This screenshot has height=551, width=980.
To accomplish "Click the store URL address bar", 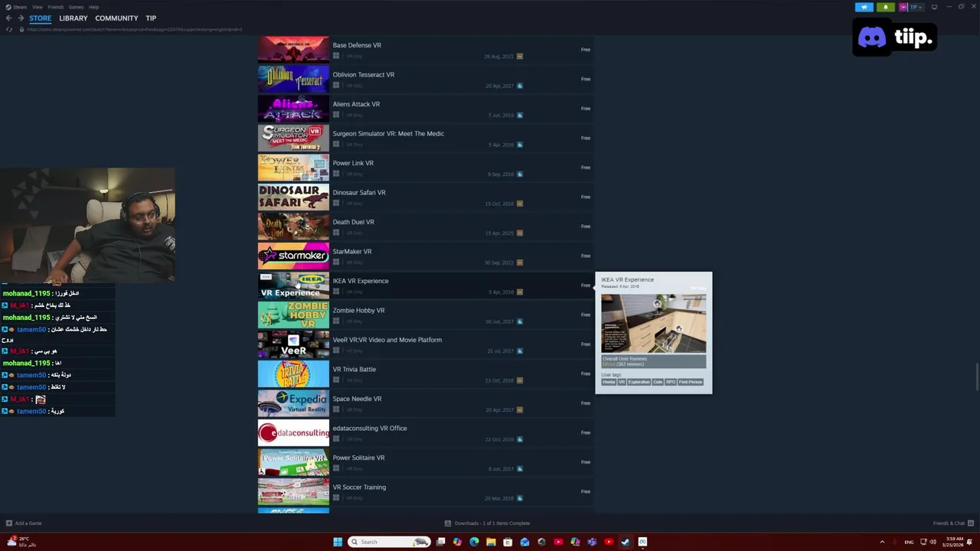I will [134, 29].
